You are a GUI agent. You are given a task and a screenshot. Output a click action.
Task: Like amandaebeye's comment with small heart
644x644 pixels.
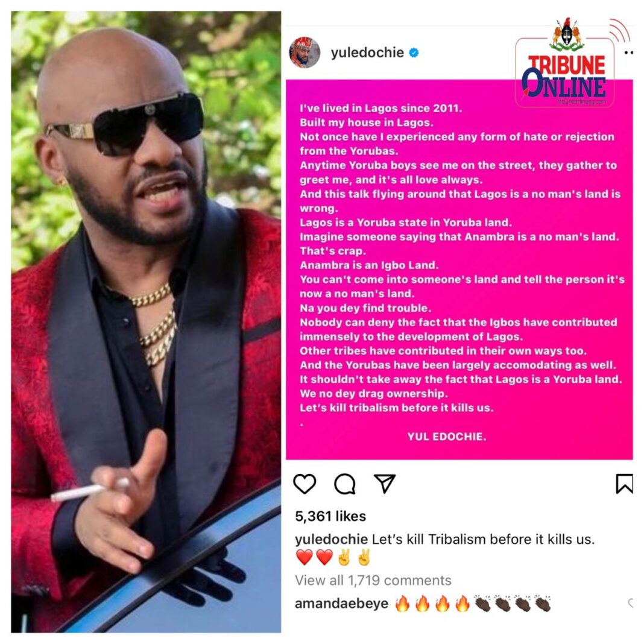[x=631, y=603]
